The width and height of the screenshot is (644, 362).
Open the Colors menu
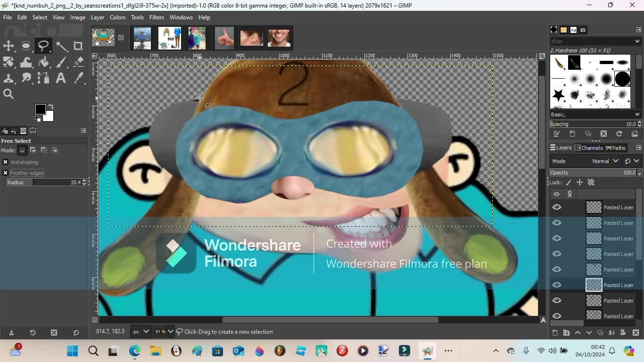[117, 17]
